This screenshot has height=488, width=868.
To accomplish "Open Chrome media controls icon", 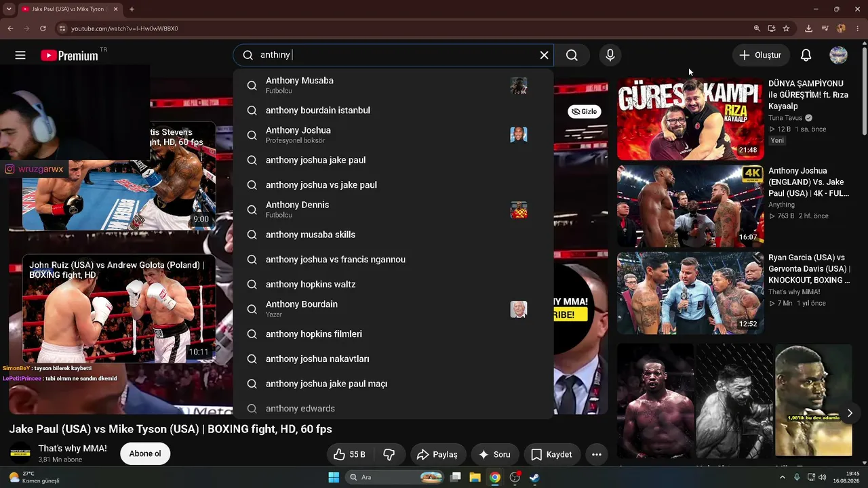I will (825, 28).
